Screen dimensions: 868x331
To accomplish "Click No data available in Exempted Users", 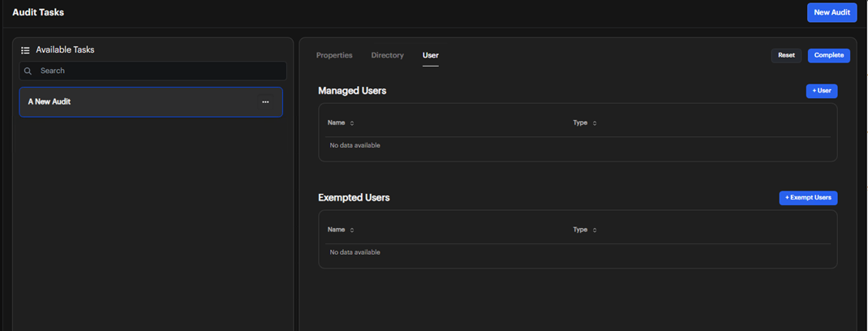I will coord(355,252).
